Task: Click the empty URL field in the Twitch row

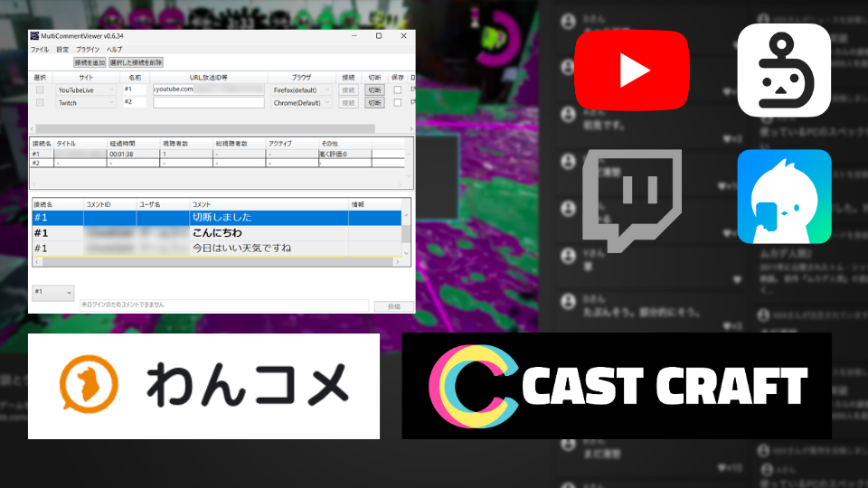Action: click(209, 102)
